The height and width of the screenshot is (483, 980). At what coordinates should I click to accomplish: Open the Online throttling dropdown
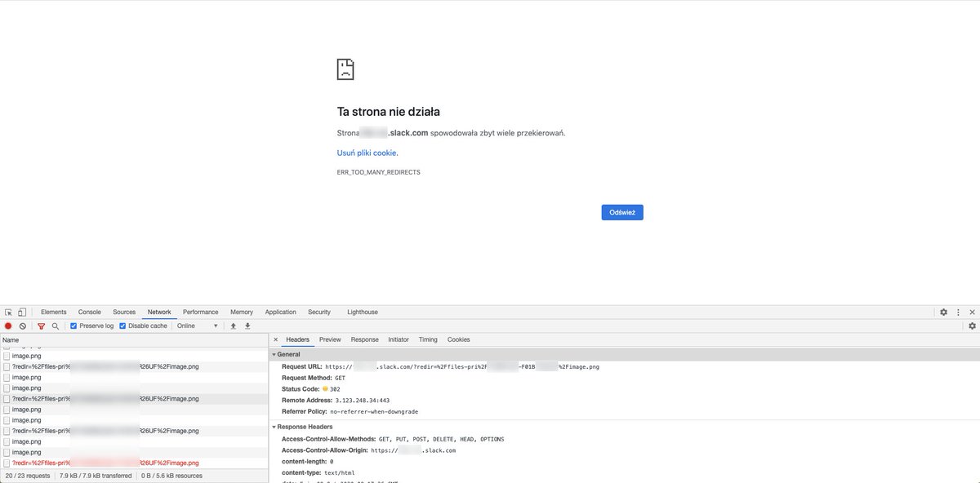coord(197,326)
